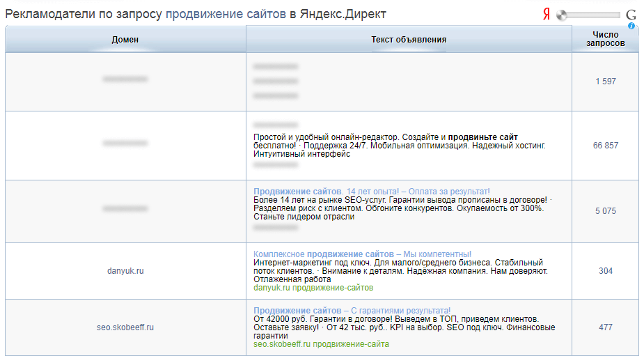Screen dimensions: 644x356
Task: Click the Google G icon
Action: tap(631, 15)
